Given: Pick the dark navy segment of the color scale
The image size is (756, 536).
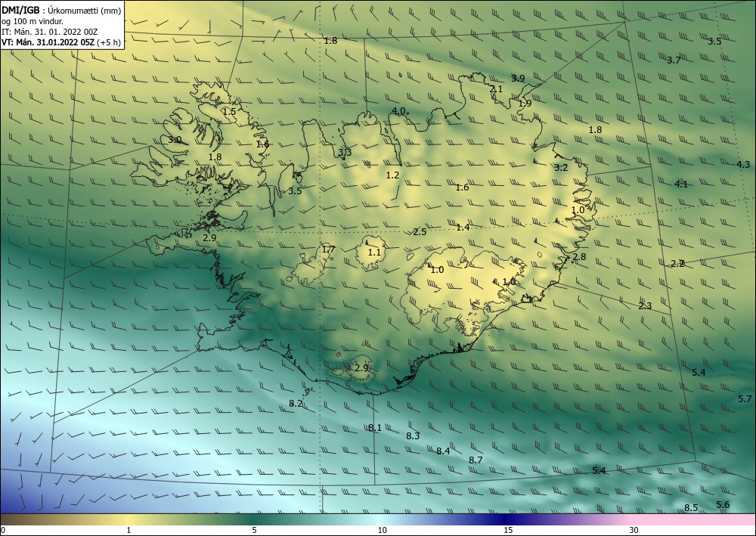Looking at the screenshot, I should pyautogui.click(x=503, y=519).
